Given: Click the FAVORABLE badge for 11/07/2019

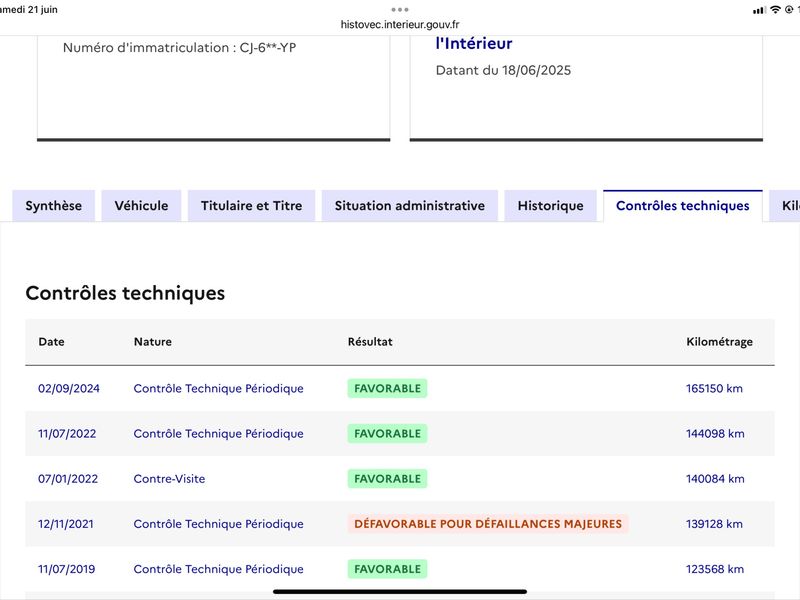Looking at the screenshot, I should pos(387,569).
